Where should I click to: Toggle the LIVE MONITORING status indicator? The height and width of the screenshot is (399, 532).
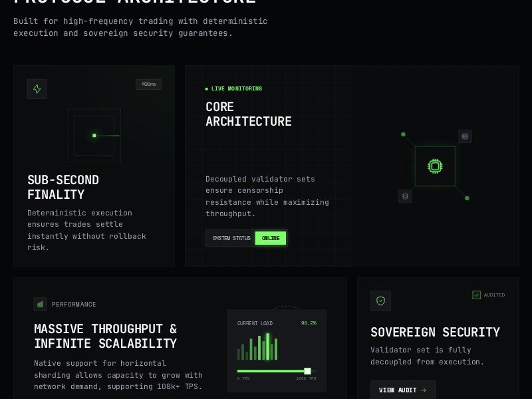pos(206,88)
